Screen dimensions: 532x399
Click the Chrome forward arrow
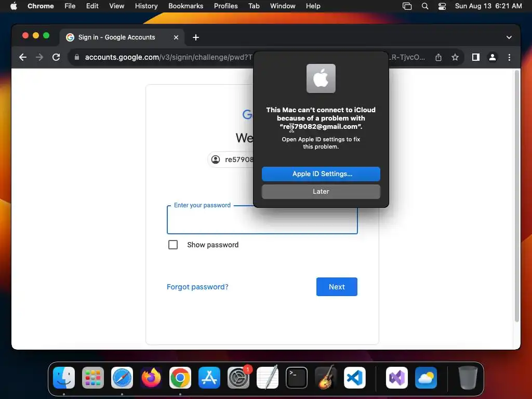[x=39, y=57]
